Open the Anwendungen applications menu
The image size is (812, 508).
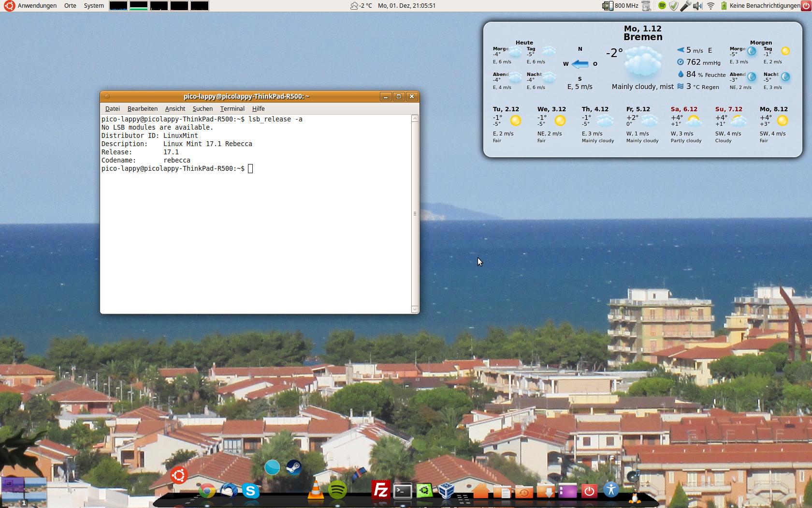pyautogui.click(x=37, y=6)
